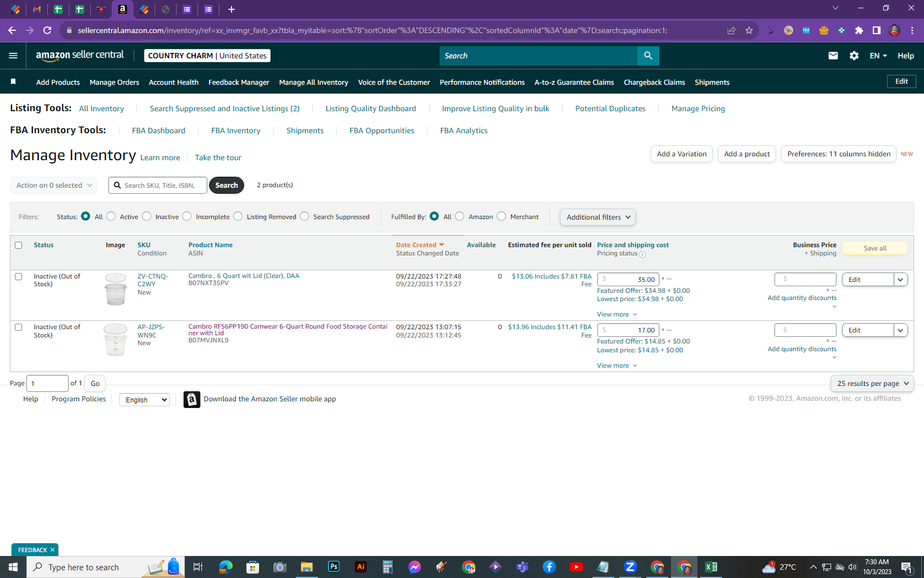The image size is (924, 578).
Task: Select checkbox for AP-JZPS-WN9C row
Action: [x=19, y=328]
